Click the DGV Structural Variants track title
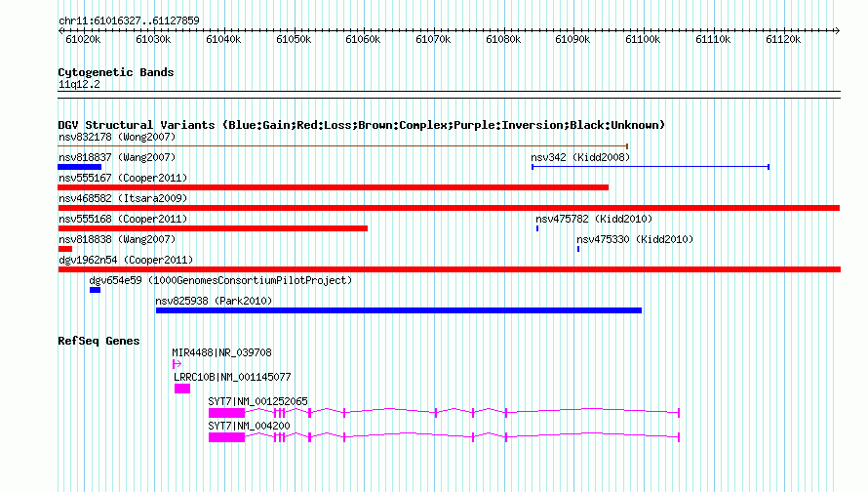 [362, 125]
